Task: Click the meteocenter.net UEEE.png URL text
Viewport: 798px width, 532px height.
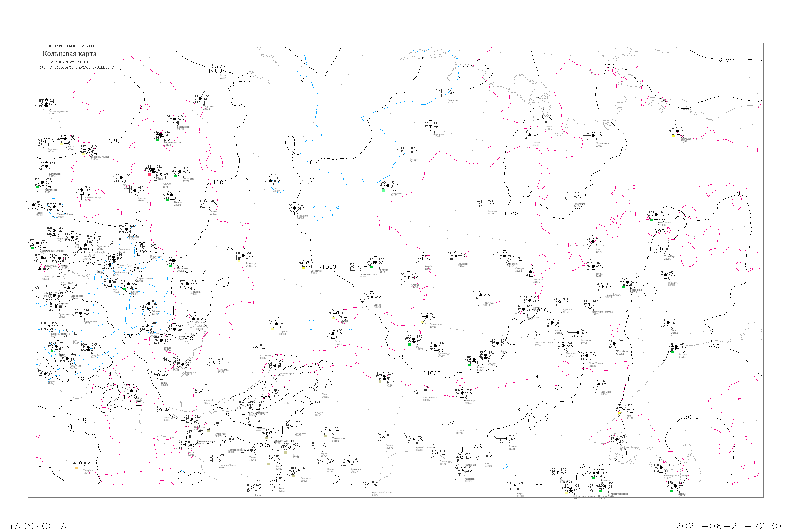Action: click(75, 68)
